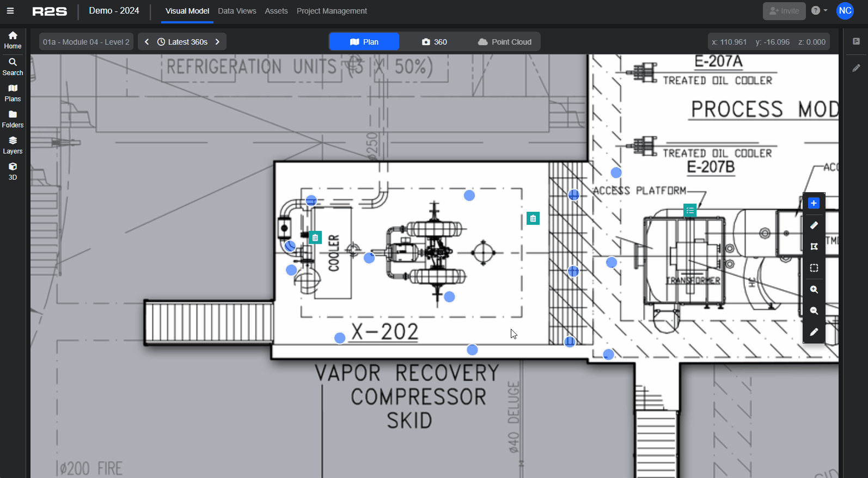The height and width of the screenshot is (478, 868).
Task: Click the y: -16.096 coordinate readout
Action: click(772, 42)
